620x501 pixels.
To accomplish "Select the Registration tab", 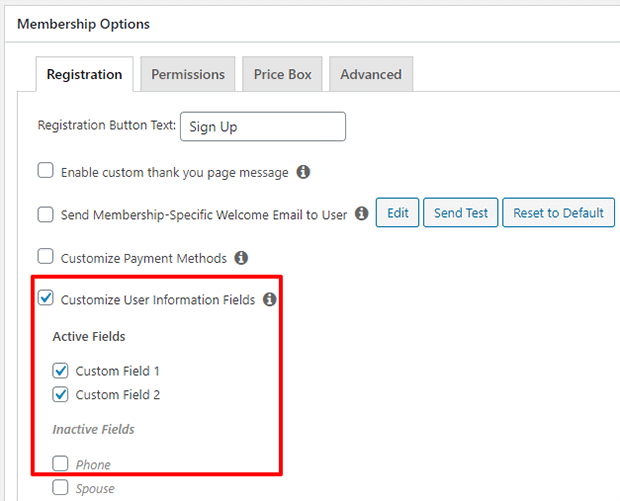I will point(84,74).
